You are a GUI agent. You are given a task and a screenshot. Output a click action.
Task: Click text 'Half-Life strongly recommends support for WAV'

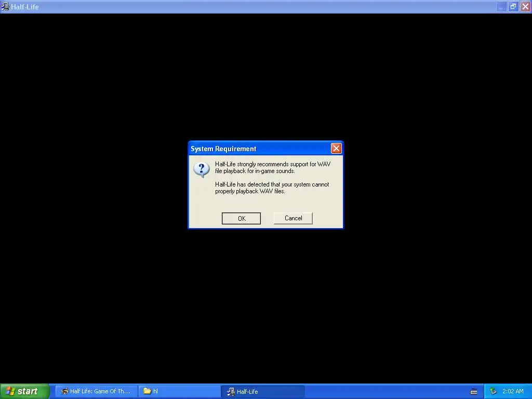point(273,164)
